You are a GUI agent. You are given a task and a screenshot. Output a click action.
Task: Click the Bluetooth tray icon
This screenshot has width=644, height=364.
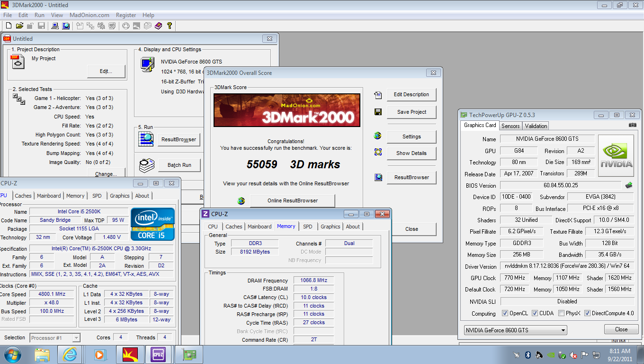click(528, 355)
